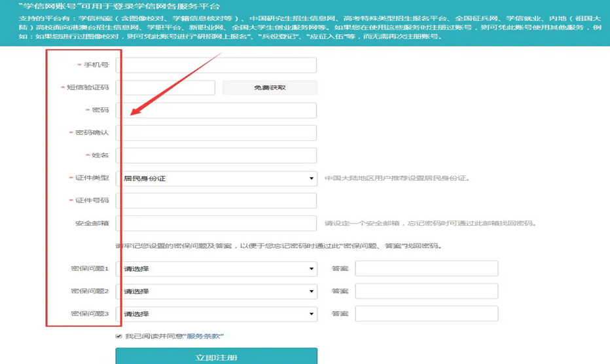Open the 服务条款 terms of service link

pos(205,337)
